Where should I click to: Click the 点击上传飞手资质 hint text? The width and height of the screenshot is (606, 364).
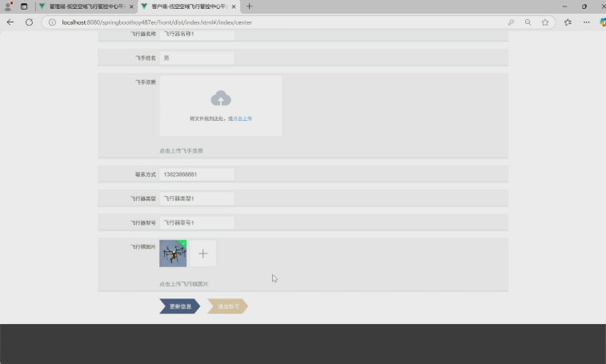[181, 150]
